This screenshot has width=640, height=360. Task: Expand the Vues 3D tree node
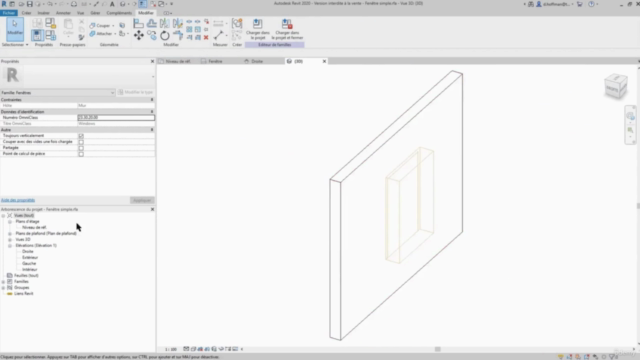pos(10,240)
